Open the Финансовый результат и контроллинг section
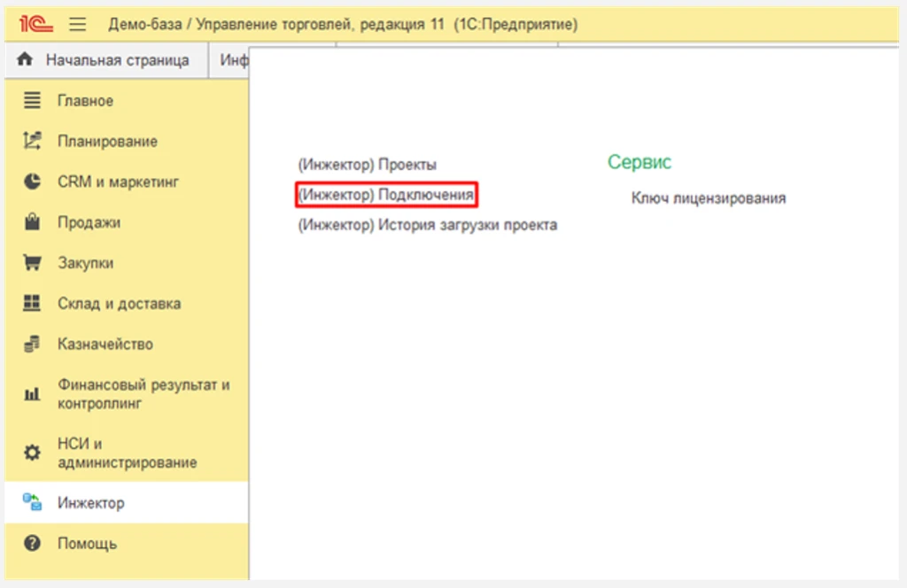Viewport: 907px width, 588px height. (x=143, y=394)
